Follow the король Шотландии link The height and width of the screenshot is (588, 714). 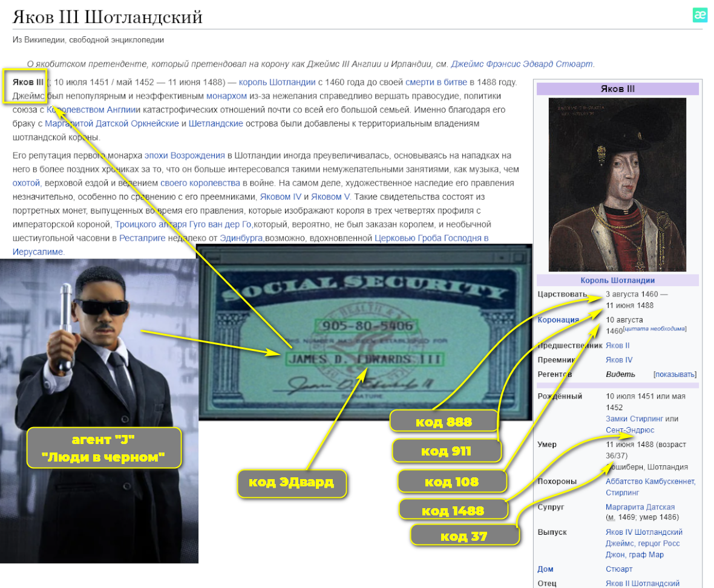coord(277,82)
